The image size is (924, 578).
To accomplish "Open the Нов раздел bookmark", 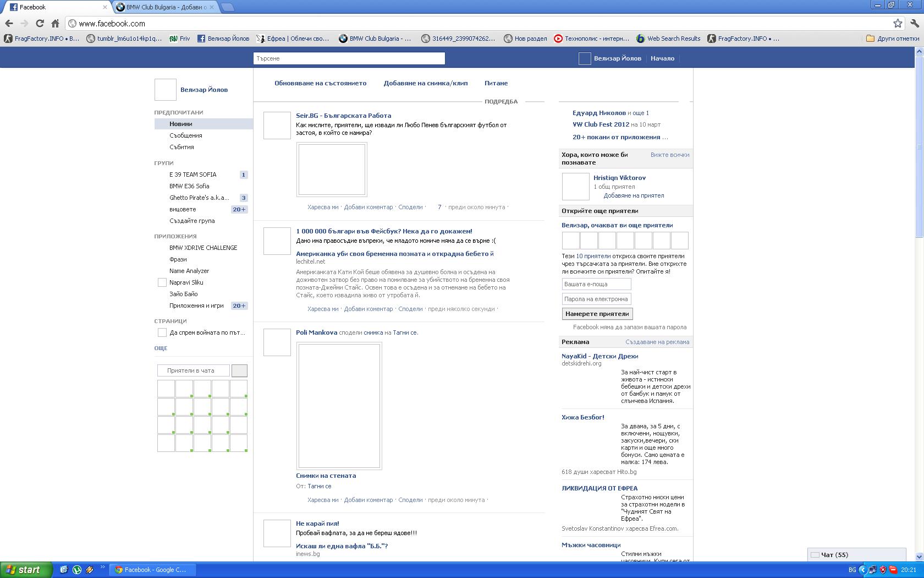I will coord(525,39).
